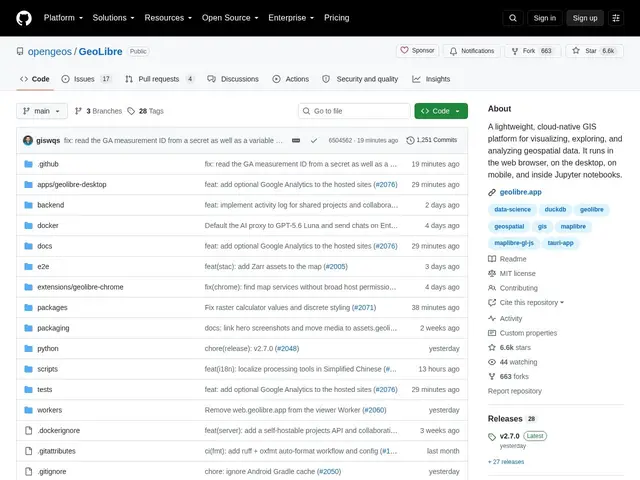Viewport: 640px width, 480px height.
Task: Focus the Go to file field
Action: pos(354,111)
